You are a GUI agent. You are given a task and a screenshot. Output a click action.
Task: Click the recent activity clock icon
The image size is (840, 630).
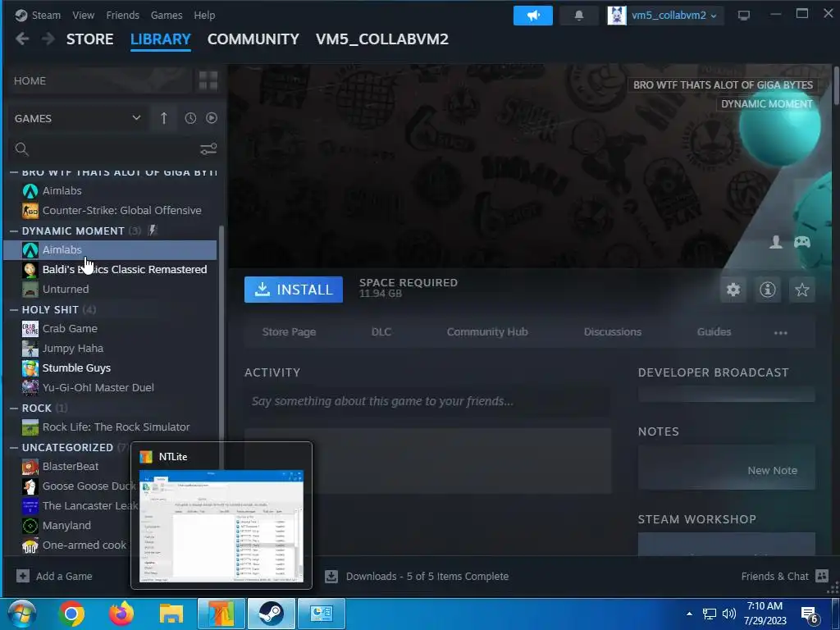click(x=190, y=118)
